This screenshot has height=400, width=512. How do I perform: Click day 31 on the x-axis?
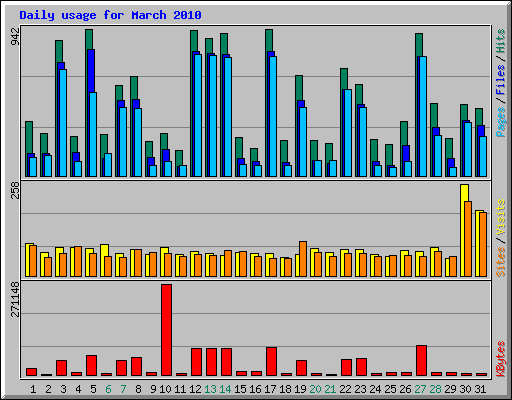[x=480, y=389]
